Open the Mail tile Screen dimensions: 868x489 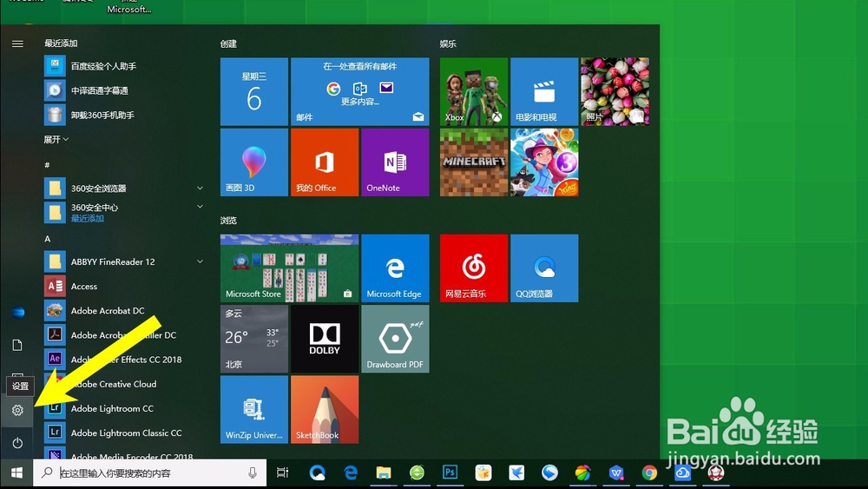pyautogui.click(x=360, y=91)
